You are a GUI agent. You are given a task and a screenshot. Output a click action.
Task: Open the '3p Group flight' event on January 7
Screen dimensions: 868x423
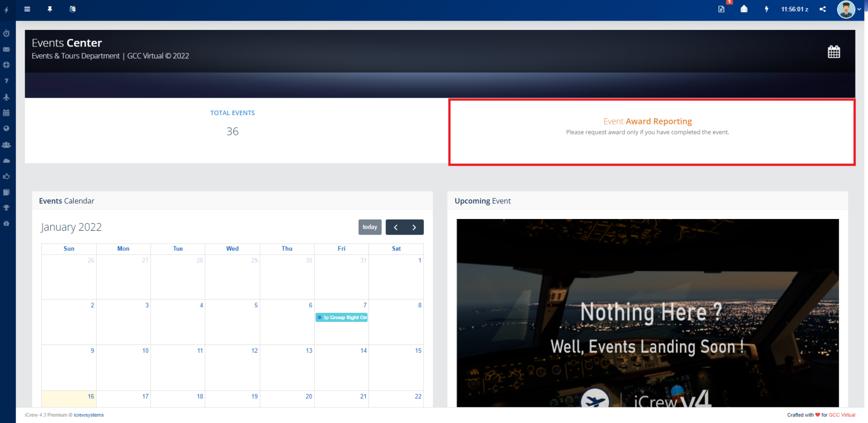[342, 318]
